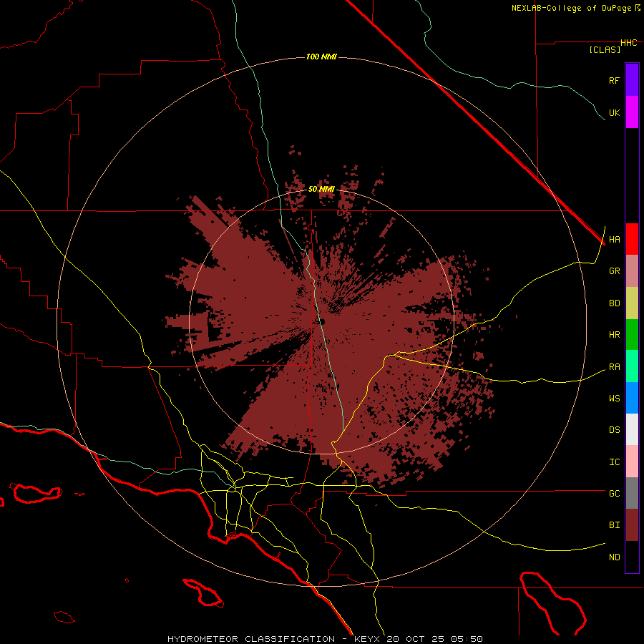Click the 'DS' legend label
This screenshot has height=644, width=644.
(614, 430)
